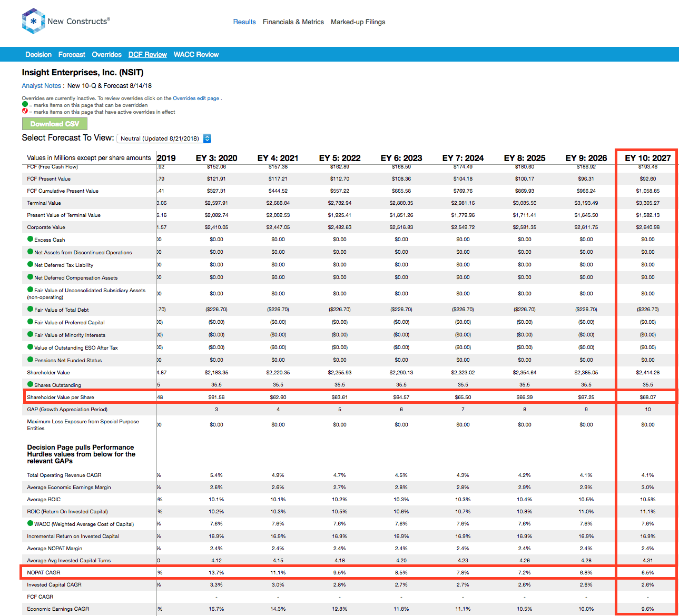Open the Analyst Notes link
Image resolution: width=679 pixels, height=616 pixels.
[42, 86]
